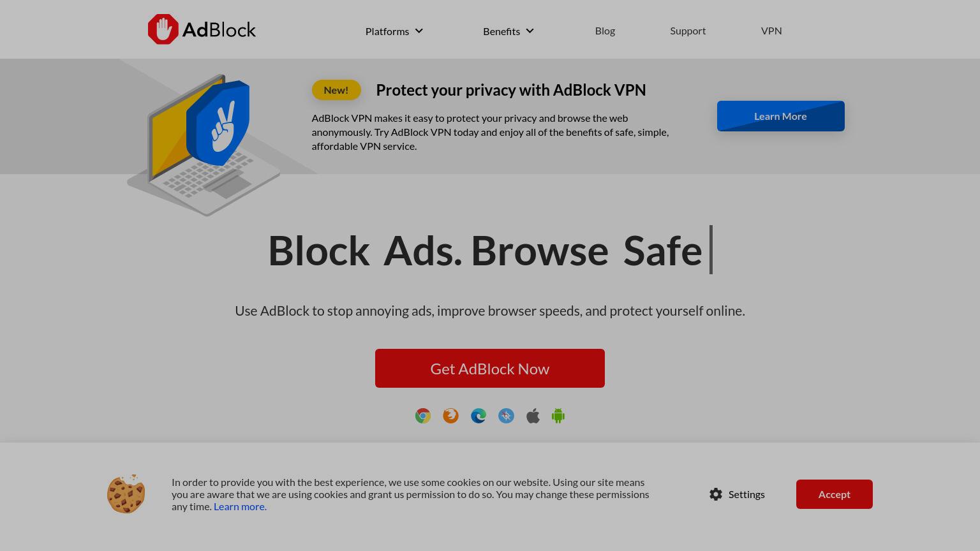Pick the Safari compass icon
This screenshot has height=551, width=980.
(506, 416)
